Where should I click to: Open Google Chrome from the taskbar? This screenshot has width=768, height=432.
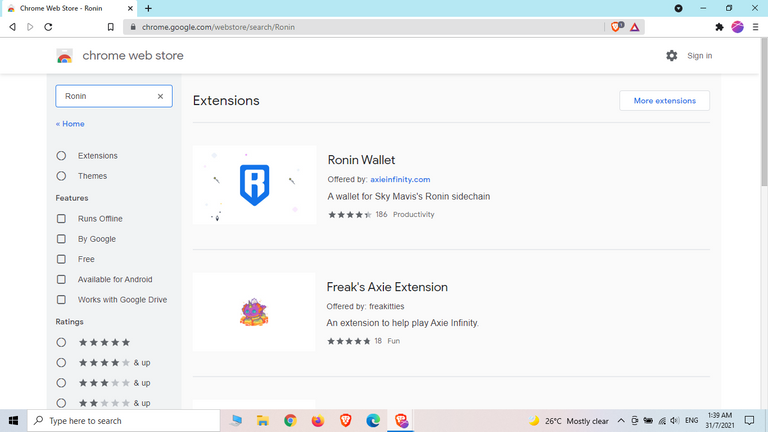click(290, 421)
